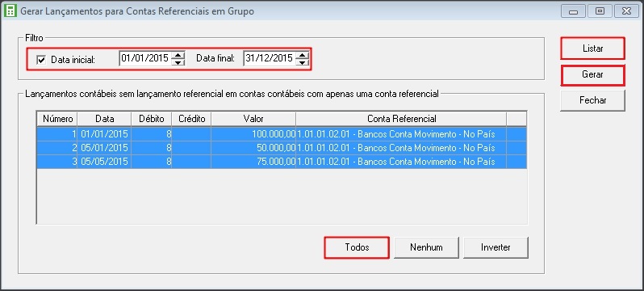Invert the selection with Inverter button

click(x=496, y=247)
